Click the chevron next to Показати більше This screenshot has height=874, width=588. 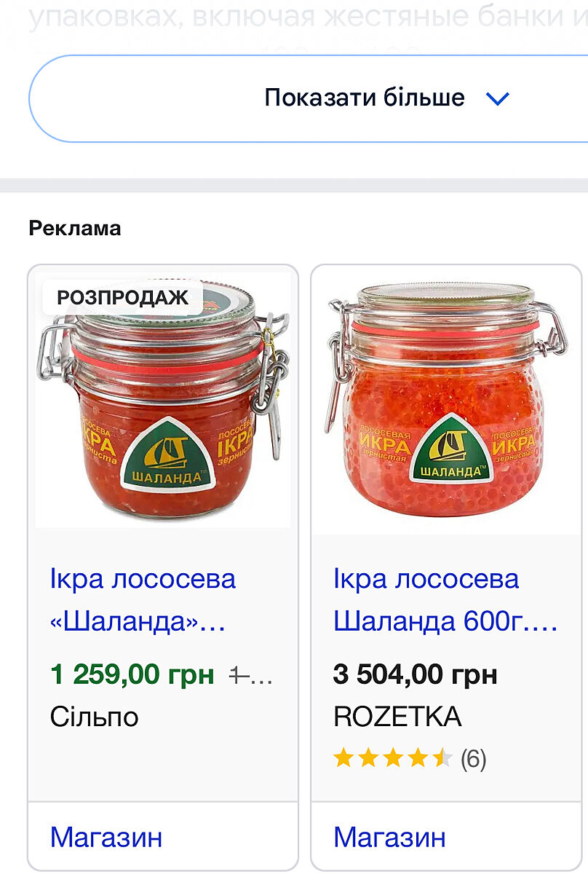tap(498, 98)
